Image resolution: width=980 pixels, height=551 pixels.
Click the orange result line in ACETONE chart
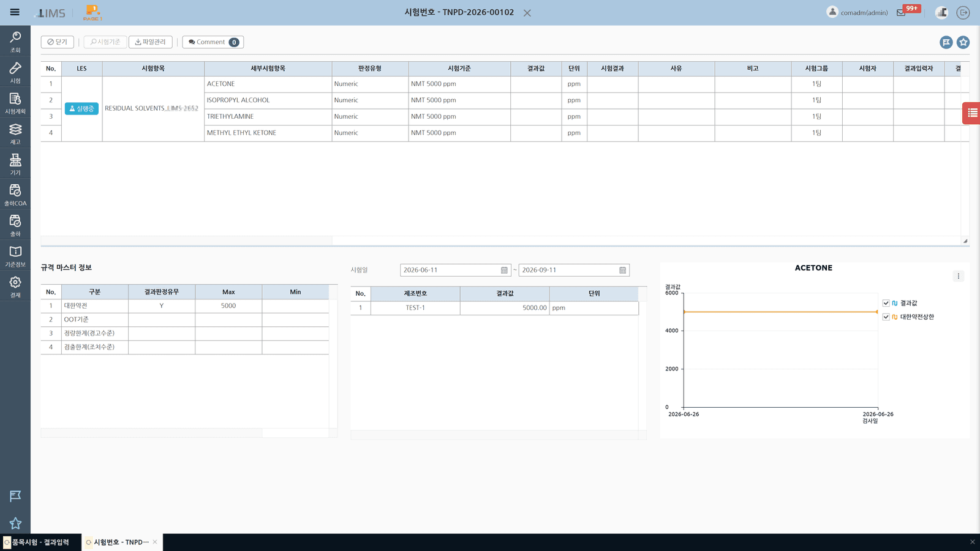point(780,312)
